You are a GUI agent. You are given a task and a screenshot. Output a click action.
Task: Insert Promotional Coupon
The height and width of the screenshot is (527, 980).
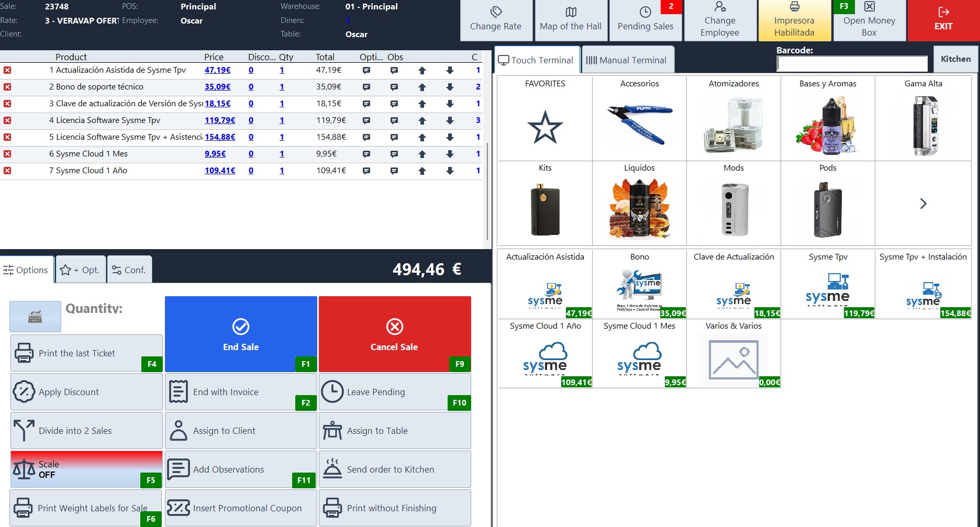(x=241, y=508)
